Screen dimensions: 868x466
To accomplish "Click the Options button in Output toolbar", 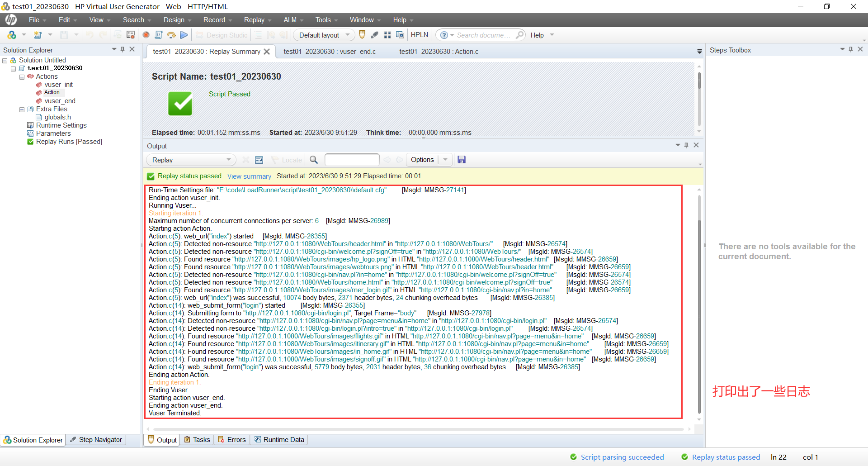I will 422,160.
